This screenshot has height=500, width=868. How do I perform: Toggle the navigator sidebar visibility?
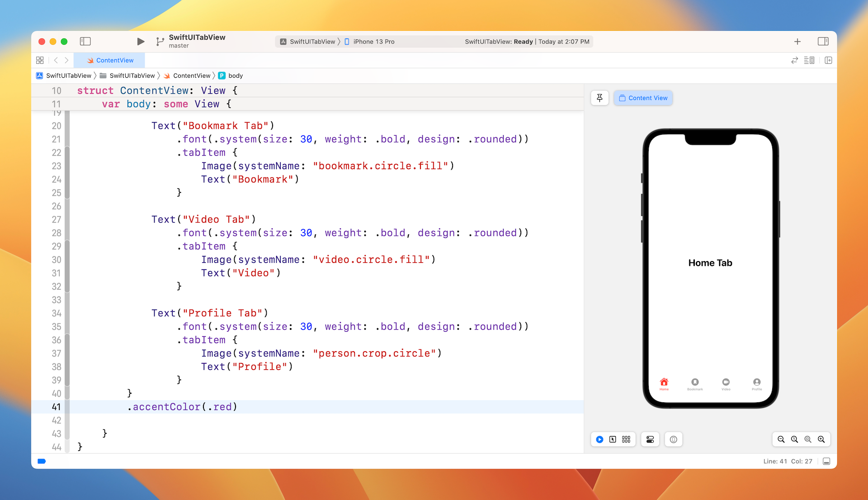point(85,41)
